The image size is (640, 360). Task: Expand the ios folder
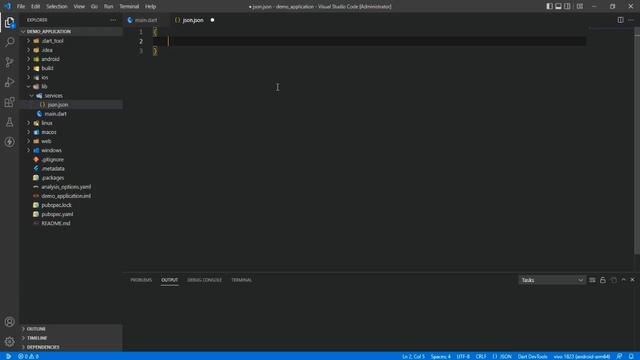(45, 78)
